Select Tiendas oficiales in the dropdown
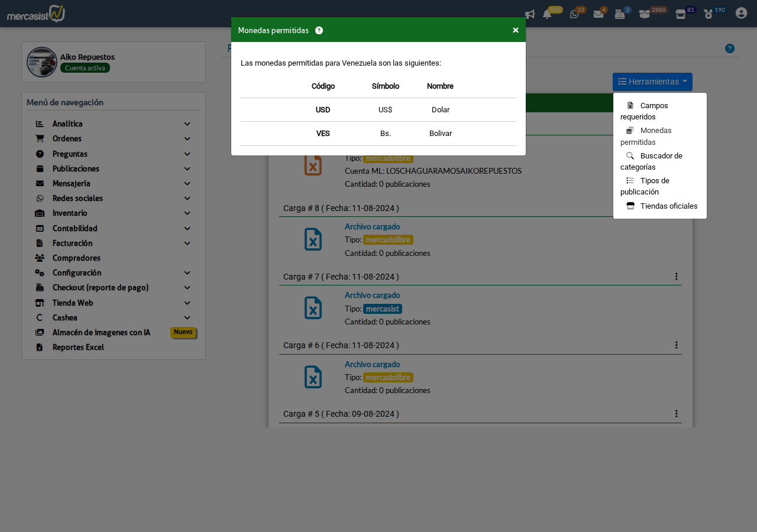The width and height of the screenshot is (757, 532). pos(668,206)
